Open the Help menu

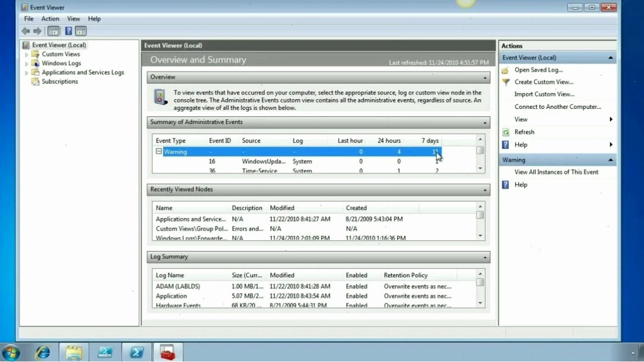coord(94,19)
